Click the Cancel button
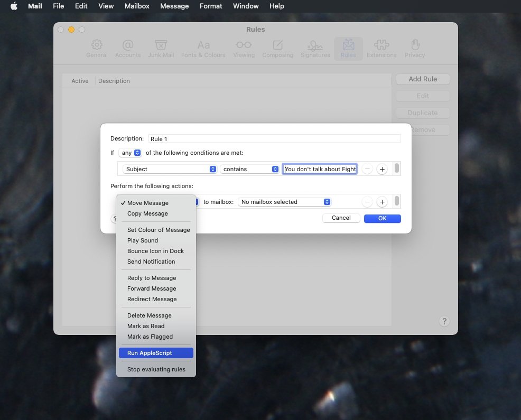This screenshot has width=521, height=420. [x=341, y=218]
